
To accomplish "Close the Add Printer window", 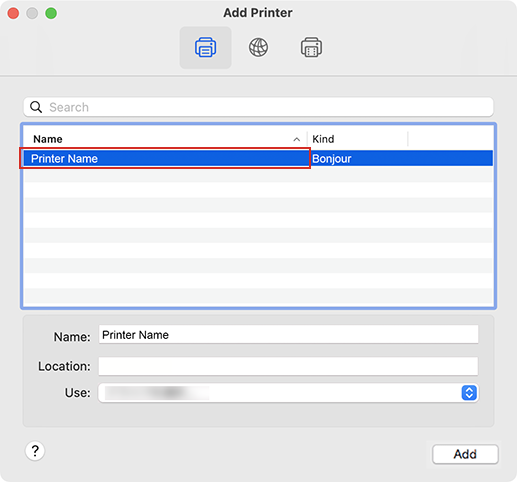I will point(13,13).
